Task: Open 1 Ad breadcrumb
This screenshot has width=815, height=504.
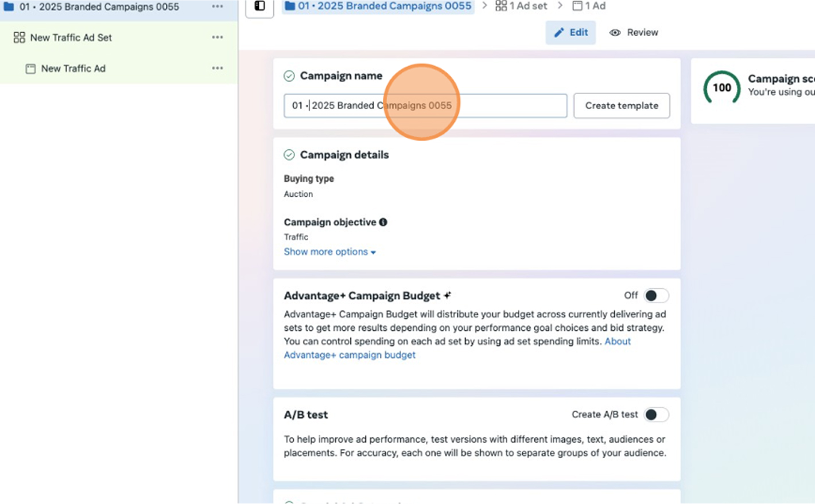Action: (x=589, y=6)
